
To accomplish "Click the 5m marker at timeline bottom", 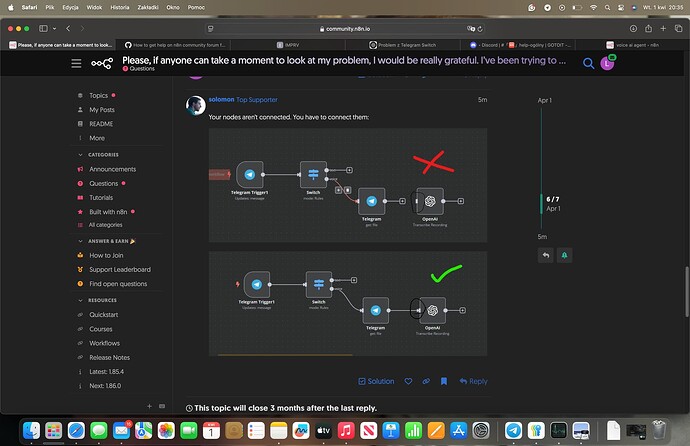I will click(542, 237).
